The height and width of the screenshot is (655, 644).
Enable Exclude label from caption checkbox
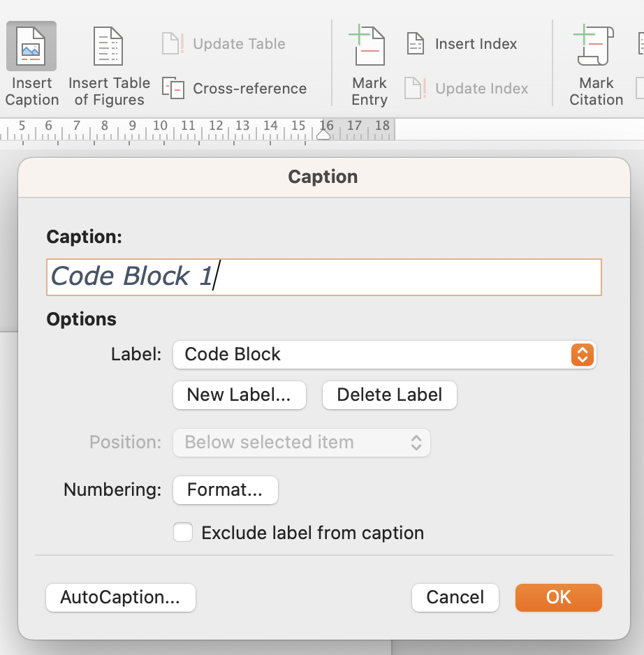coord(183,533)
